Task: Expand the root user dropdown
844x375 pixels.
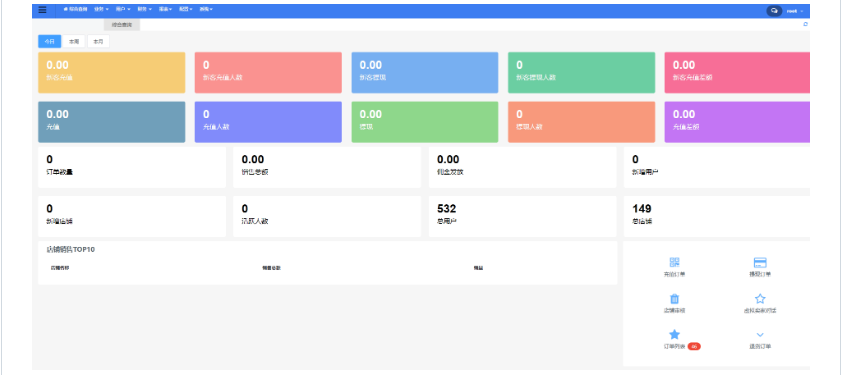Action: pos(795,11)
